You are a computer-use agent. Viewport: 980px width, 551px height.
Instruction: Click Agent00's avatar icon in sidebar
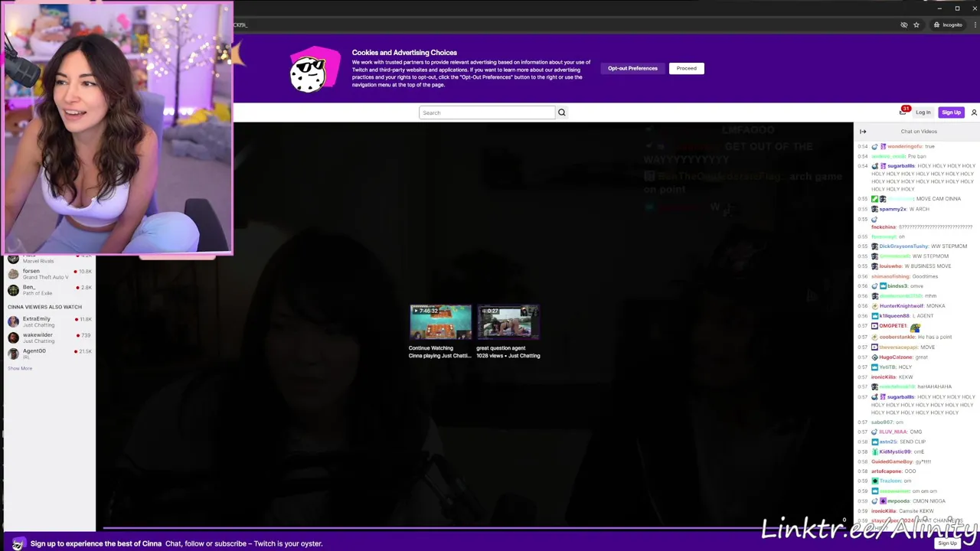(13, 354)
